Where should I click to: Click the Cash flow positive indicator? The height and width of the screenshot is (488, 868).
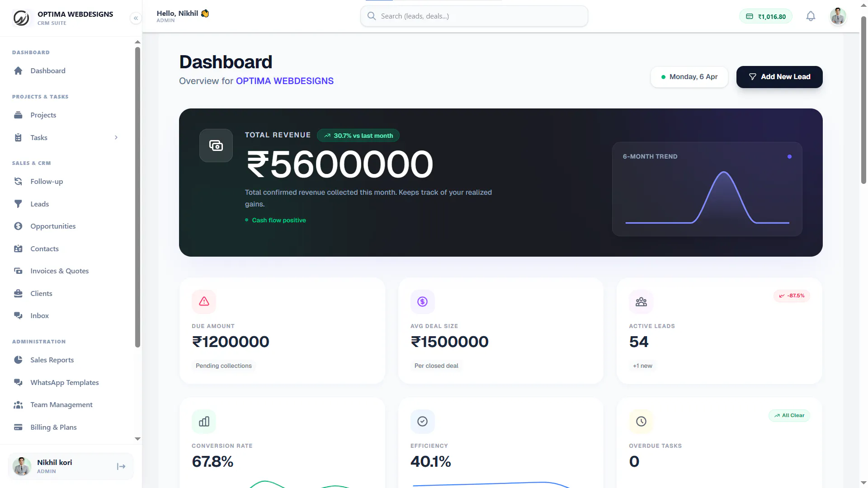coord(275,221)
